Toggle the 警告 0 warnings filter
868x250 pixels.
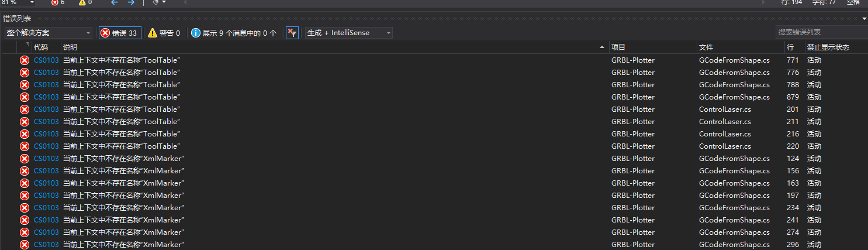pos(164,33)
